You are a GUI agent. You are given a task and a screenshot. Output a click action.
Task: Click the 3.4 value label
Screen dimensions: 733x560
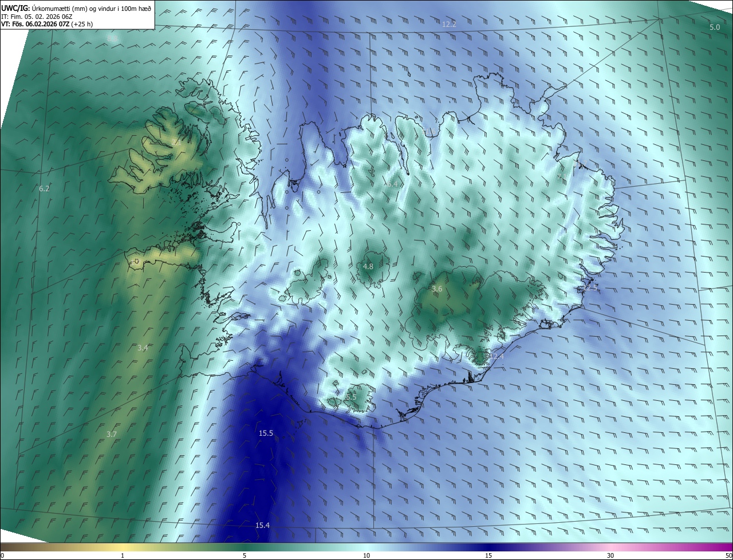tap(143, 348)
